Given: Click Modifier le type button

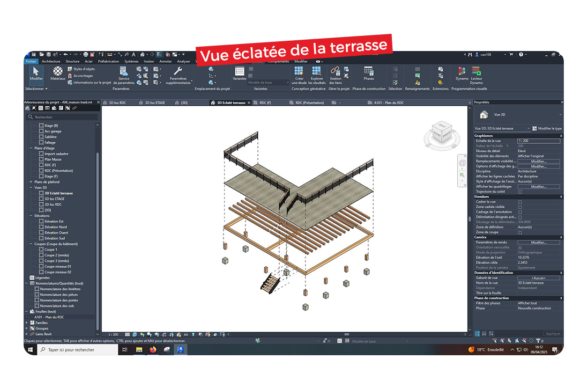Looking at the screenshot, I should click(x=547, y=128).
